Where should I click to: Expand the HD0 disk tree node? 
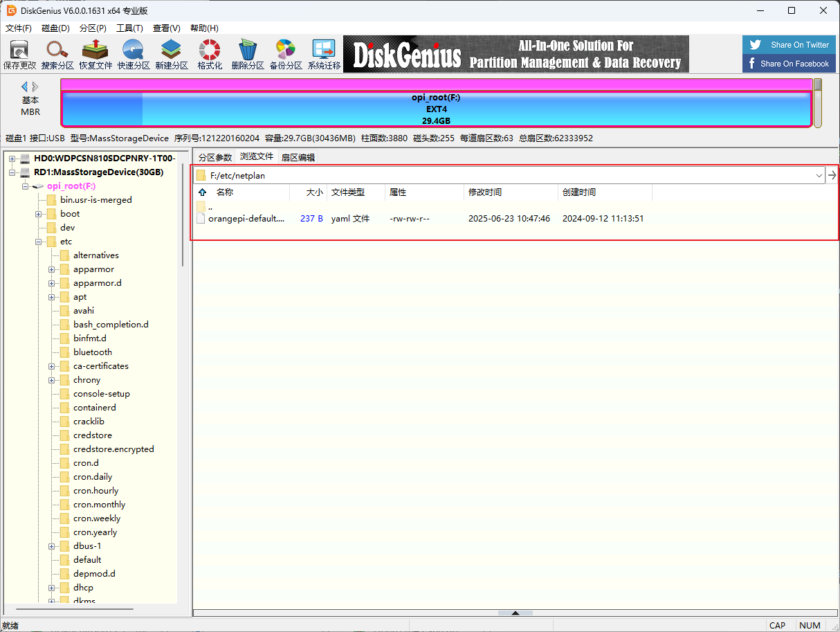(12, 159)
